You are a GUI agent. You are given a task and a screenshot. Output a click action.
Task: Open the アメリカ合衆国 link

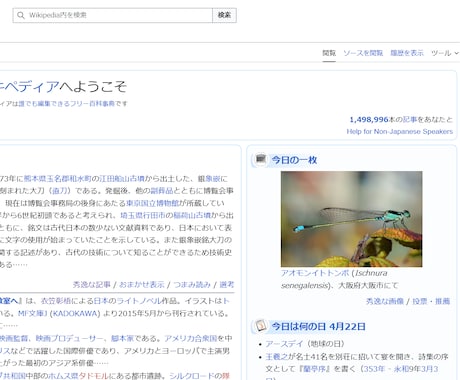tap(191, 338)
